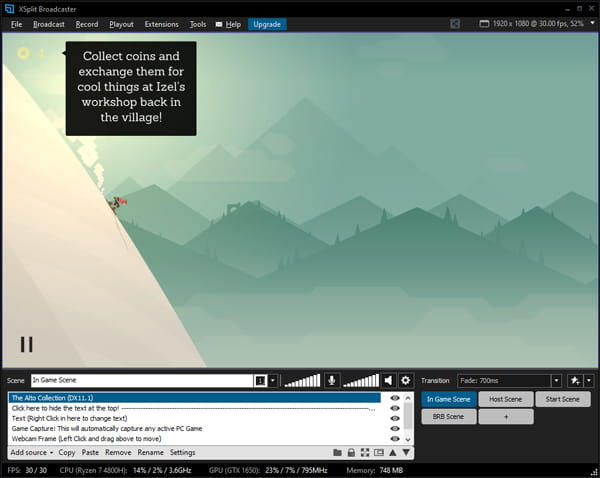Switch to Start Scene
Screen dimensions: 600x478
pos(563,399)
